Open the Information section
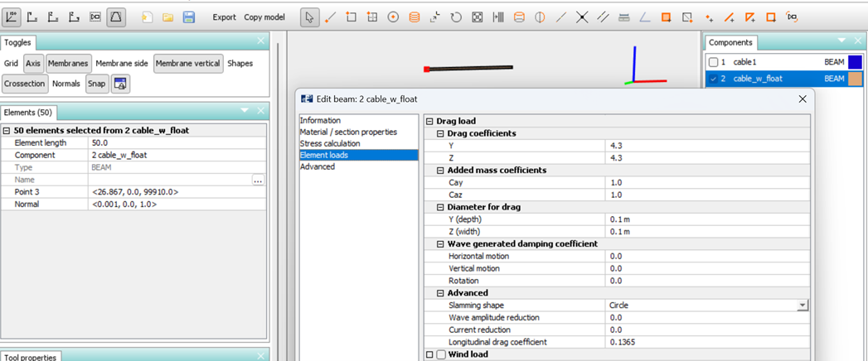 (320, 121)
